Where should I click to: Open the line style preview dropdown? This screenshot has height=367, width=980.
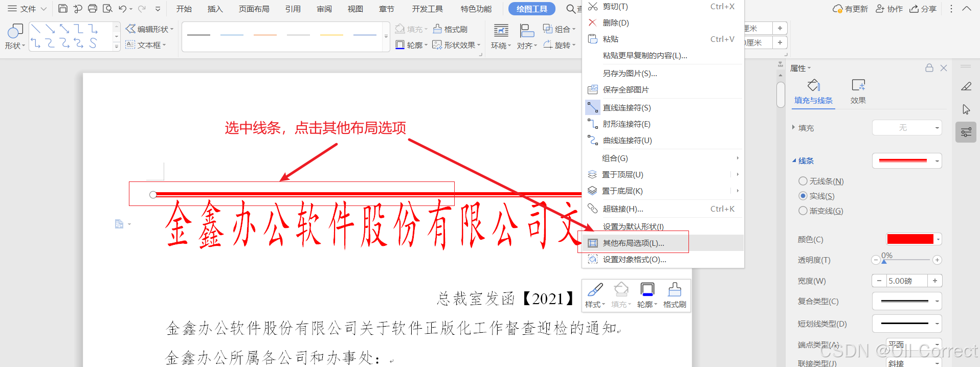point(907,160)
